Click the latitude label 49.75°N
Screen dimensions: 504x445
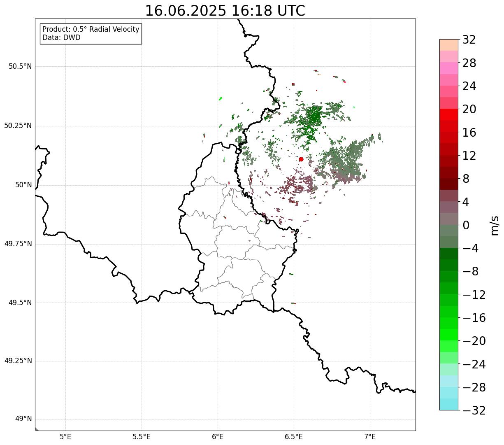pyautogui.click(x=18, y=244)
